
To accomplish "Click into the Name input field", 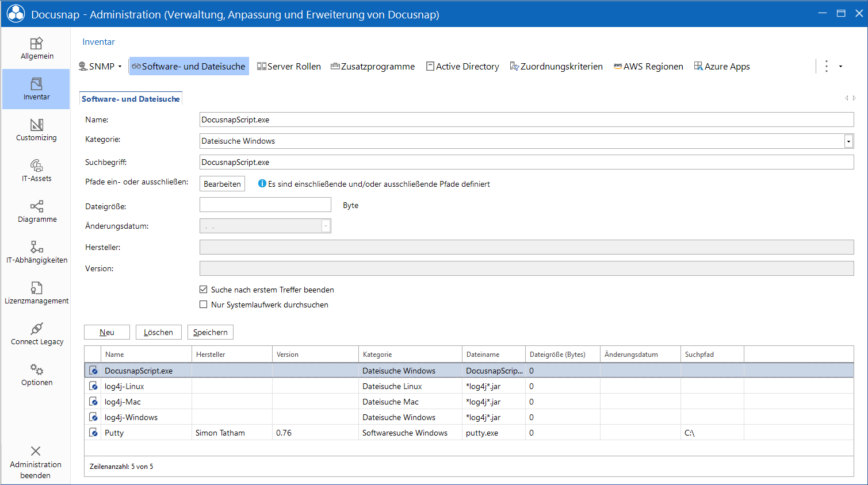I will click(x=526, y=120).
